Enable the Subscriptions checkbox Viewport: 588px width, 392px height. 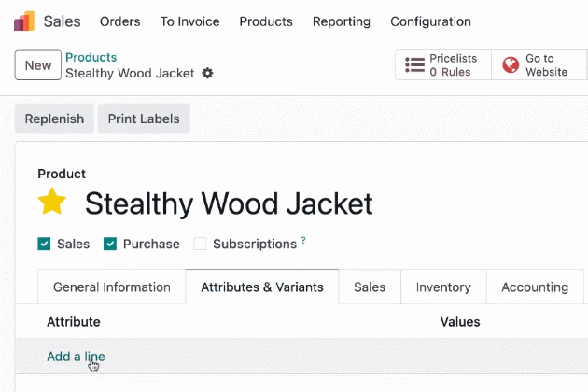(200, 244)
